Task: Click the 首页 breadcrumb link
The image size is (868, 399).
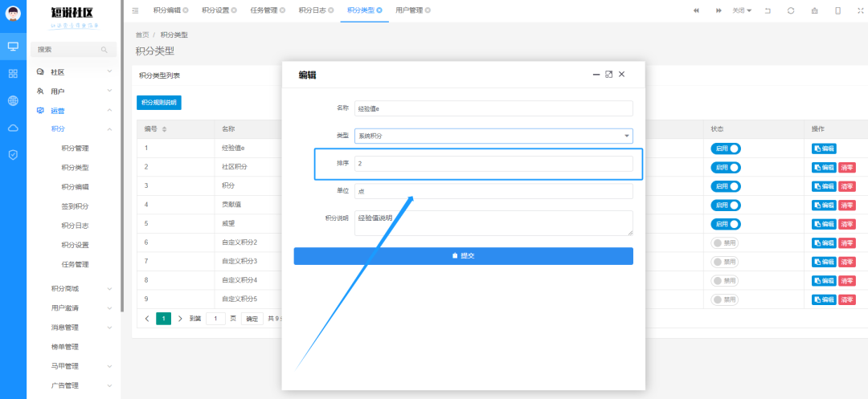Action: [142, 35]
